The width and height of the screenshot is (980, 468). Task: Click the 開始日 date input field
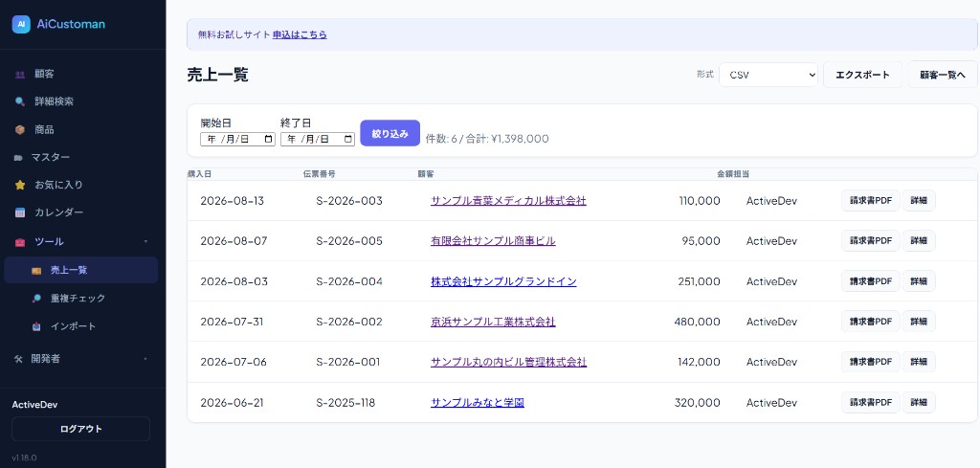[237, 140]
